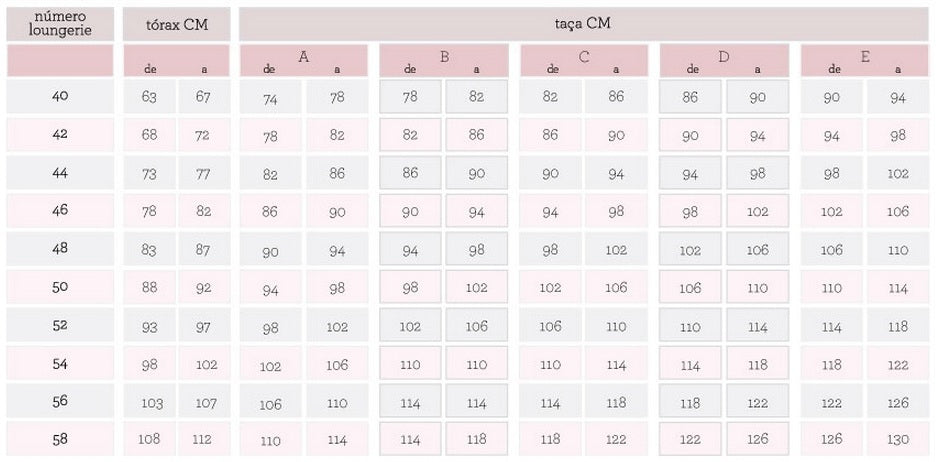
Task: Click the cup B column header
Action: coord(444,61)
